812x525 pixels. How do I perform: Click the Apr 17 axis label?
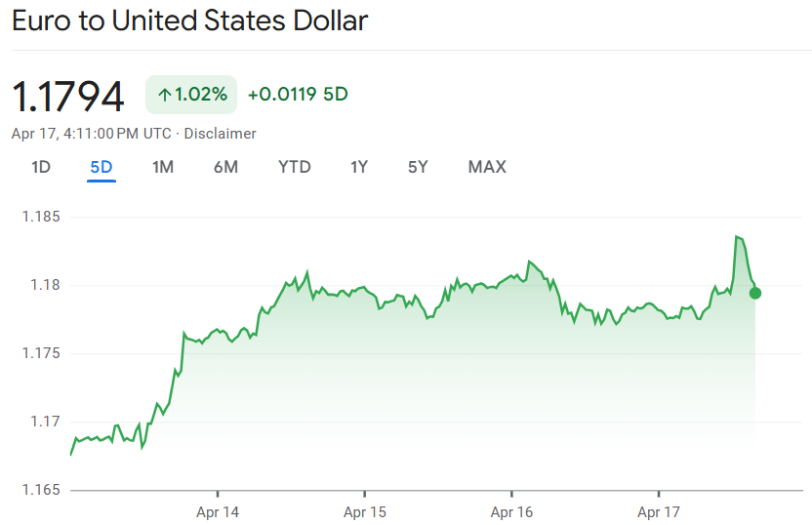pyautogui.click(x=659, y=511)
